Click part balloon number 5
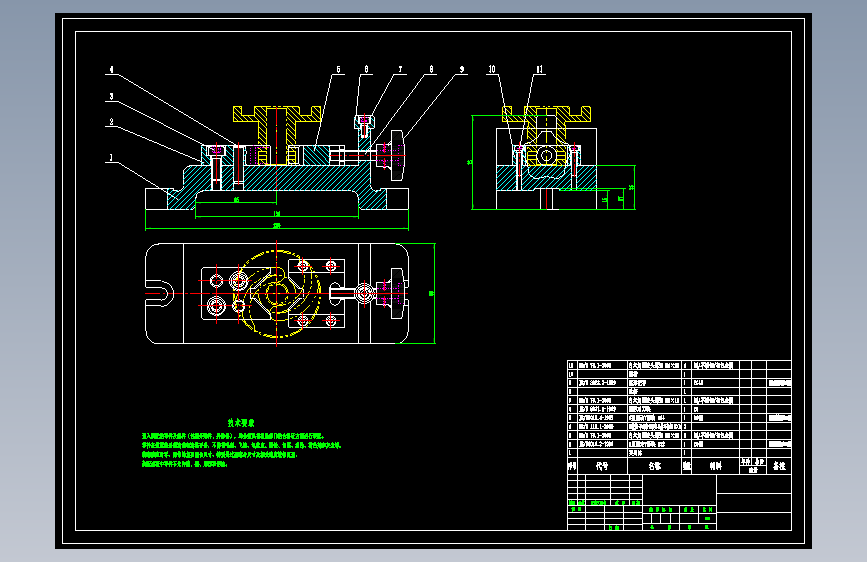The image size is (867, 562). (x=338, y=70)
